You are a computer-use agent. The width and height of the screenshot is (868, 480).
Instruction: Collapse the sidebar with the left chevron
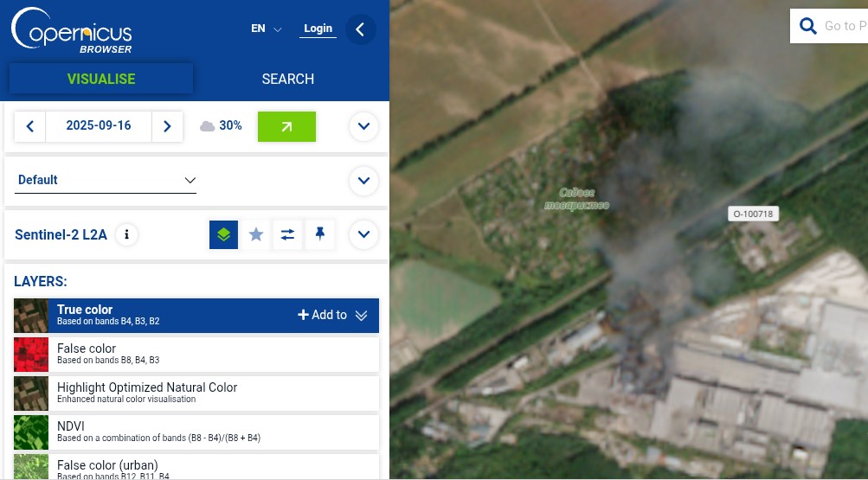(360, 29)
